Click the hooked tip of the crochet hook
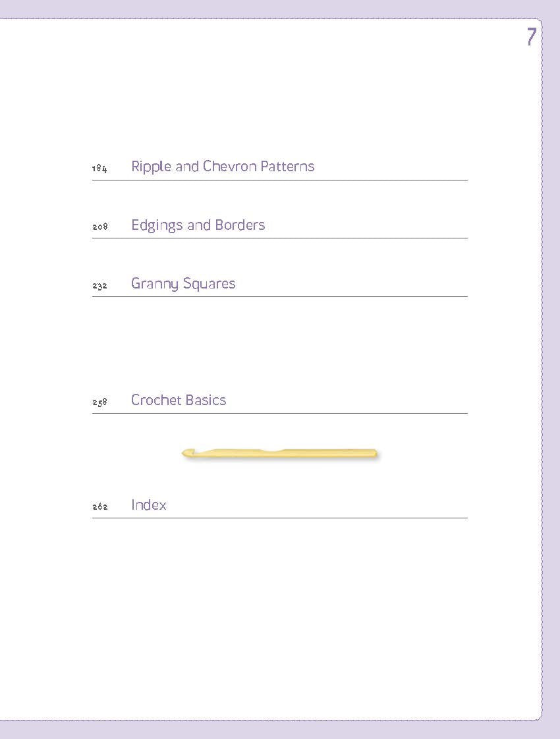Image resolution: width=560 pixels, height=739 pixels. point(186,452)
